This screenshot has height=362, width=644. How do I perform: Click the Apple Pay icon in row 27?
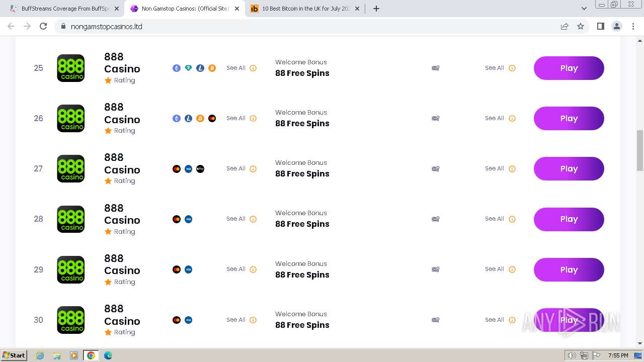point(200,168)
